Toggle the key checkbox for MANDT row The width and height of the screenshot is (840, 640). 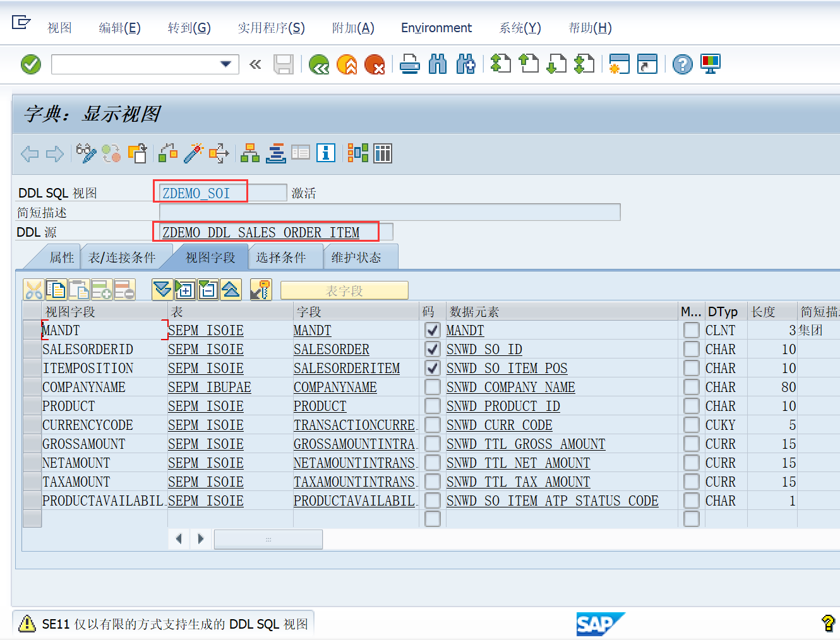click(433, 330)
